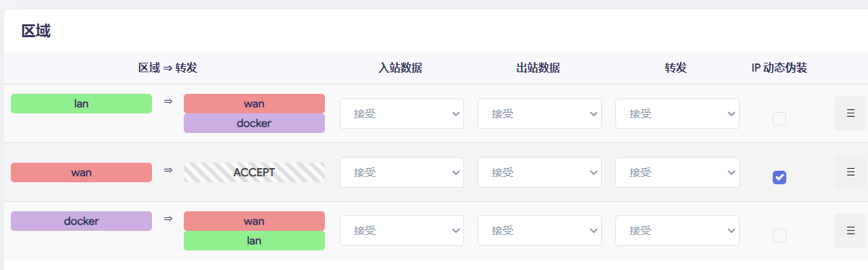Click the striped ACCEPT forwarding badge

click(x=254, y=172)
